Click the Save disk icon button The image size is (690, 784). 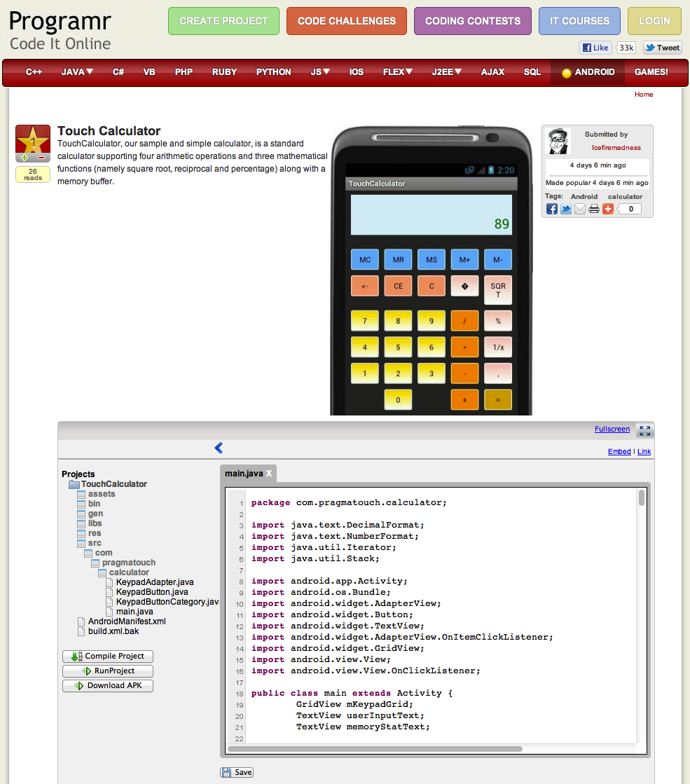click(x=237, y=773)
